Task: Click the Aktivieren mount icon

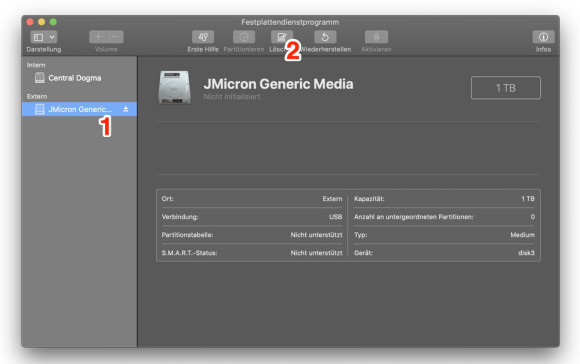Action: coord(376,37)
